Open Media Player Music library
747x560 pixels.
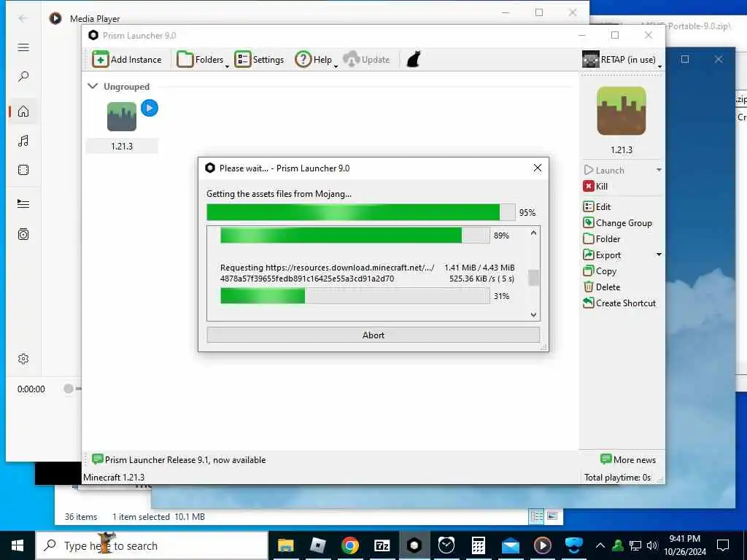pos(23,141)
